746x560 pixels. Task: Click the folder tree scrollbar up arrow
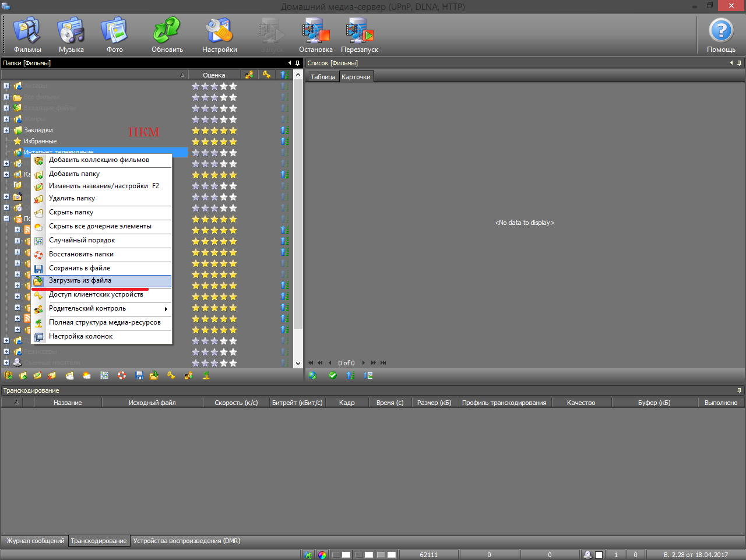[x=298, y=75]
